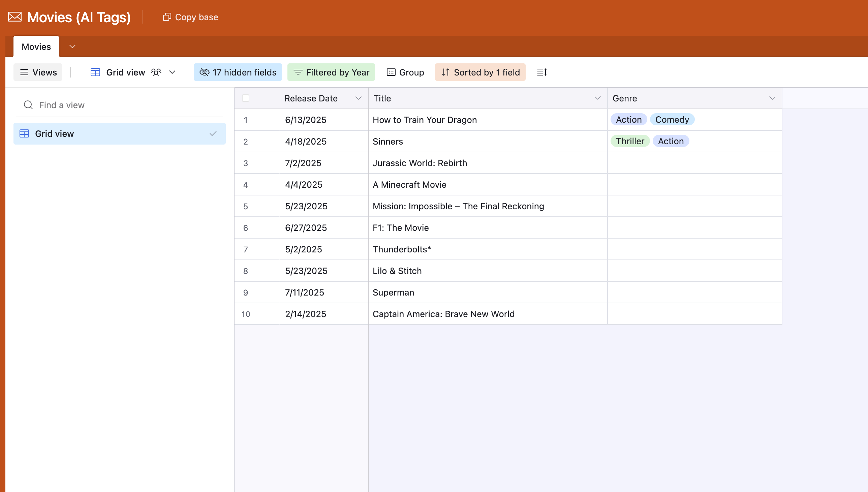
Task: Click the grid icon in sidebar Grid view
Action: tap(24, 134)
